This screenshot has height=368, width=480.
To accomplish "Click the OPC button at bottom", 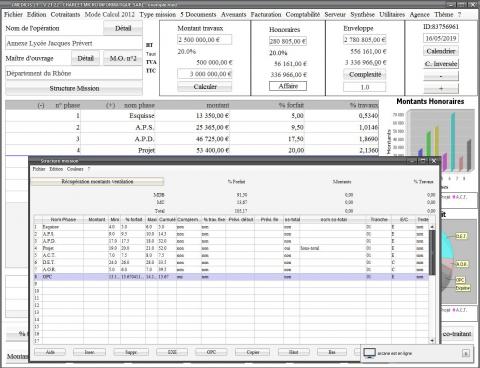I will click(211, 352).
